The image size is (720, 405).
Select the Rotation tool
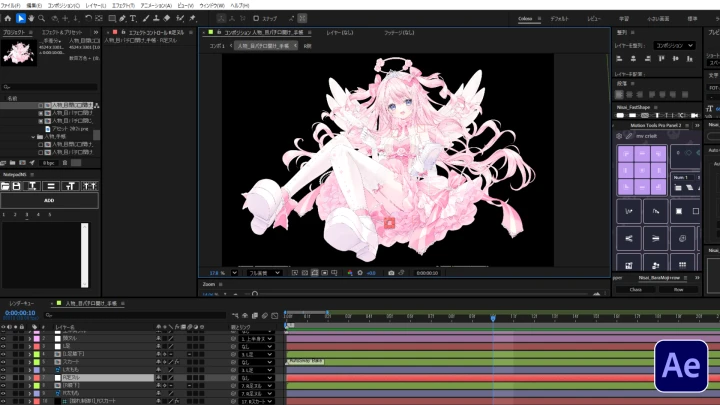pyautogui.click(x=88, y=18)
